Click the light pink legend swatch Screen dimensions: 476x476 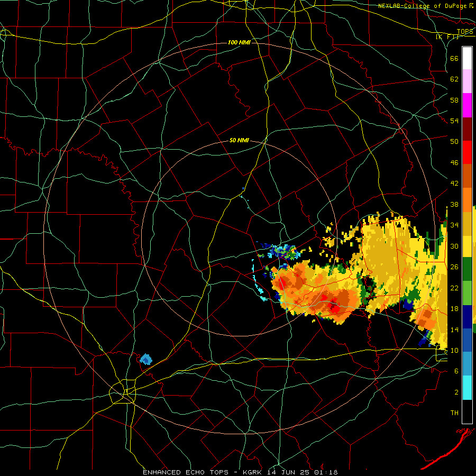pyautogui.click(x=467, y=81)
